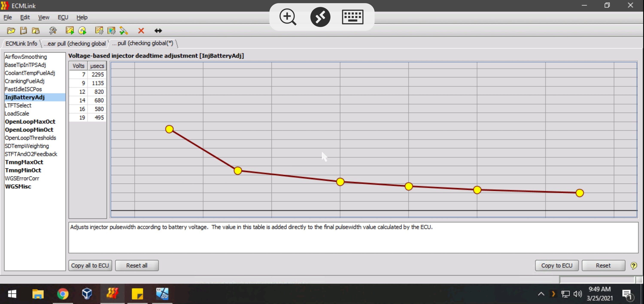Viewport: 644px width, 304px height.
Task: Show hidden system tray icons
Action: [x=541, y=294]
